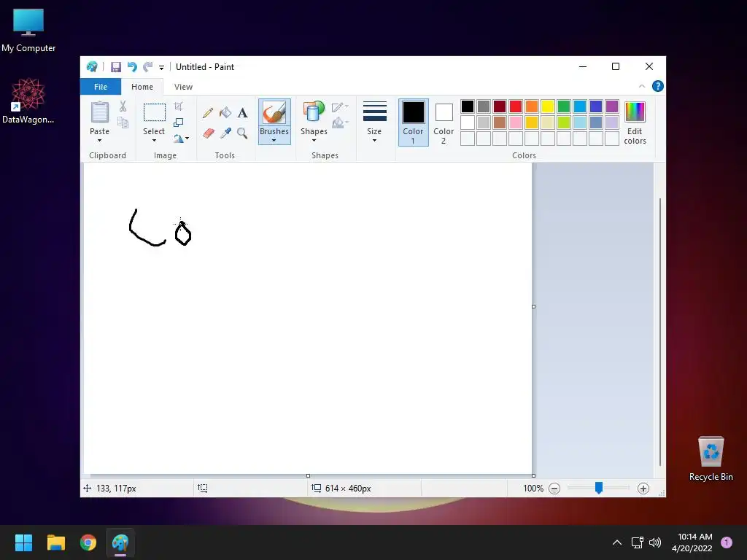The width and height of the screenshot is (747, 560).
Task: Click the Brushes tool icon
Action: tap(274, 113)
